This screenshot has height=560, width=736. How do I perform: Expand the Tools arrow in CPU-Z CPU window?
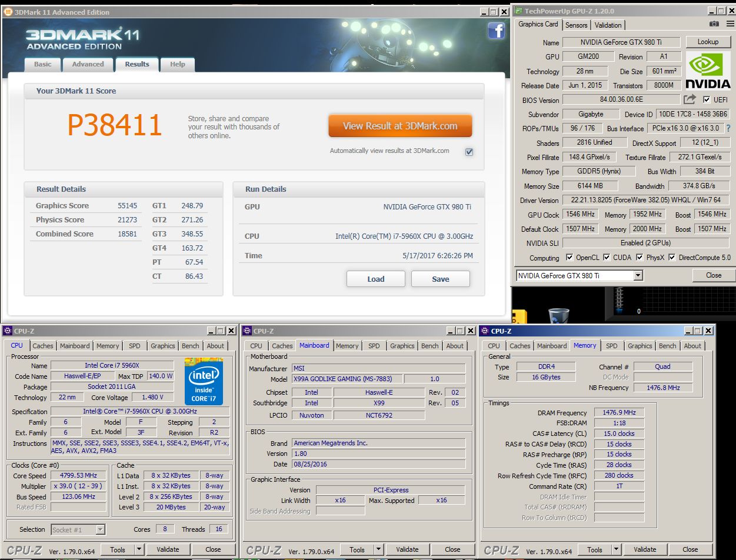tap(139, 549)
